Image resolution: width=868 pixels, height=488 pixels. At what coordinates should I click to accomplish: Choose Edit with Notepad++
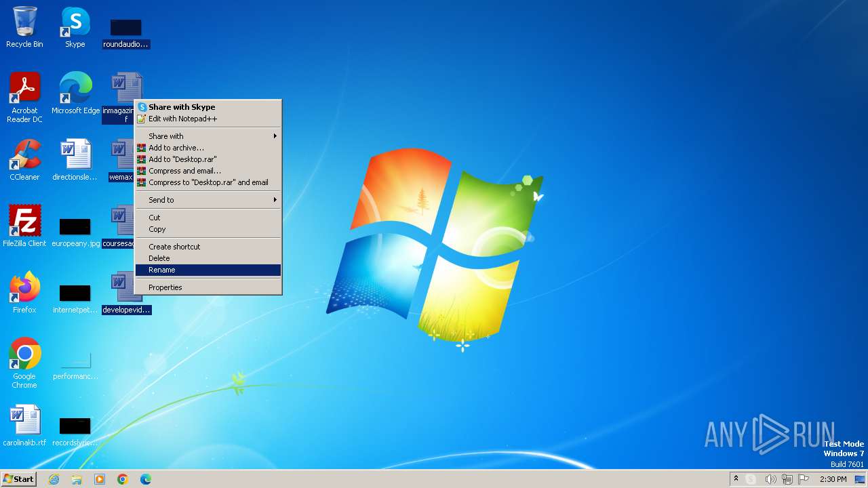(x=208, y=119)
